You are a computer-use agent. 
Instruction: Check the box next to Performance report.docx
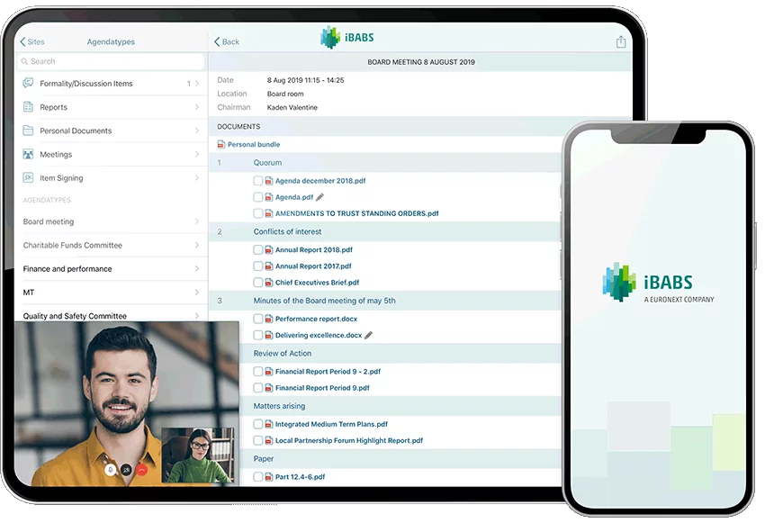click(x=258, y=317)
